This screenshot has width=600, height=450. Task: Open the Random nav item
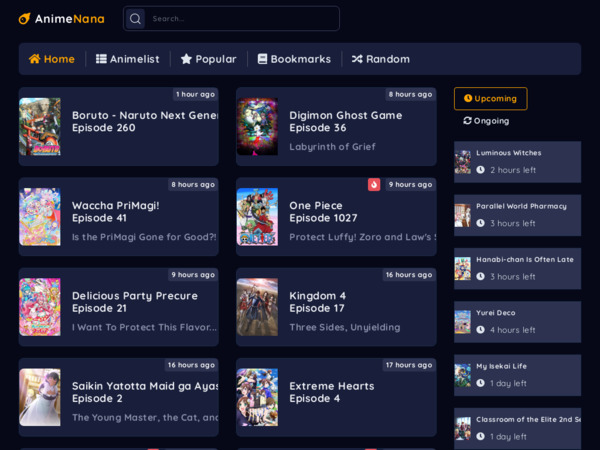(x=381, y=59)
